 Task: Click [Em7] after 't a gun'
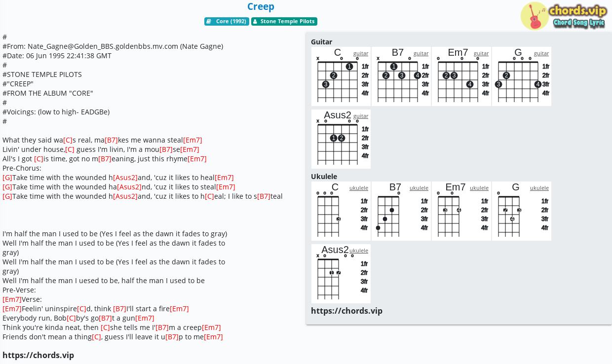pos(145,318)
